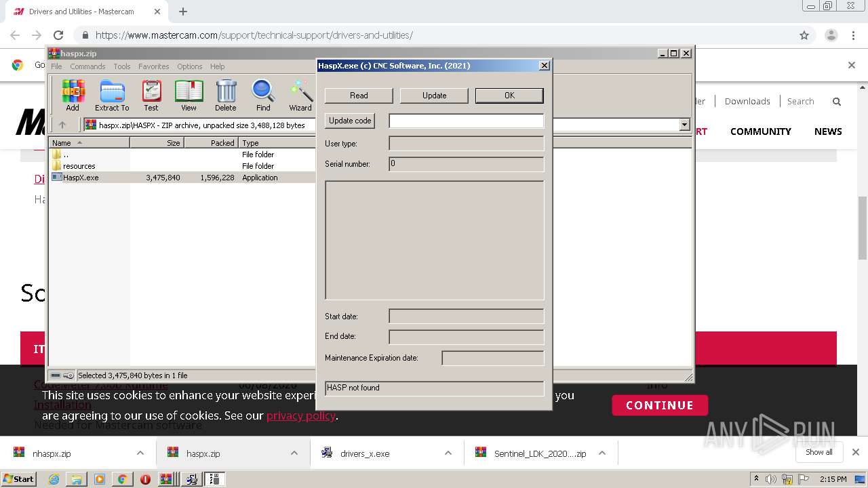Bookmark this page with the star icon
Image resolution: width=868 pixels, height=488 pixels.
coord(804,35)
